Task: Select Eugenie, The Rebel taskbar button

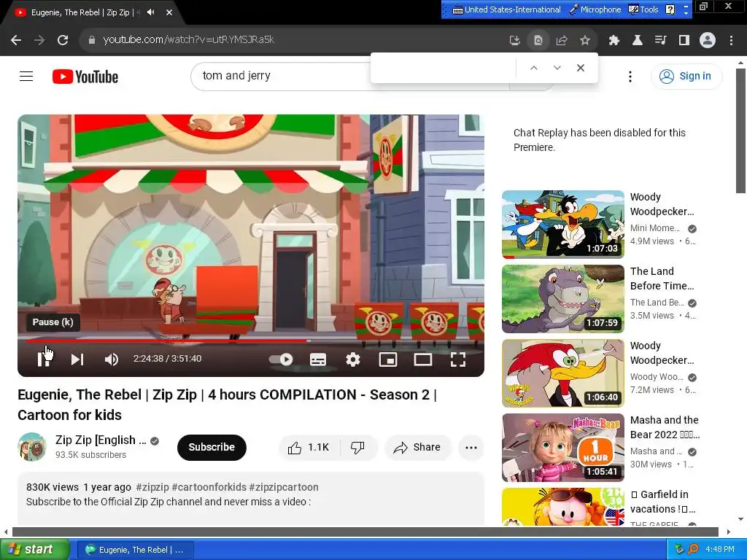Action: click(135, 550)
